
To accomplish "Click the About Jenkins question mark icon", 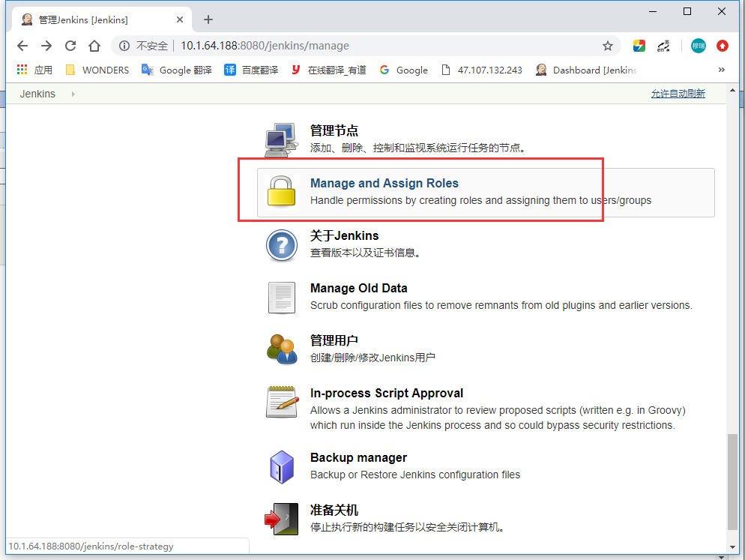I will click(x=281, y=245).
